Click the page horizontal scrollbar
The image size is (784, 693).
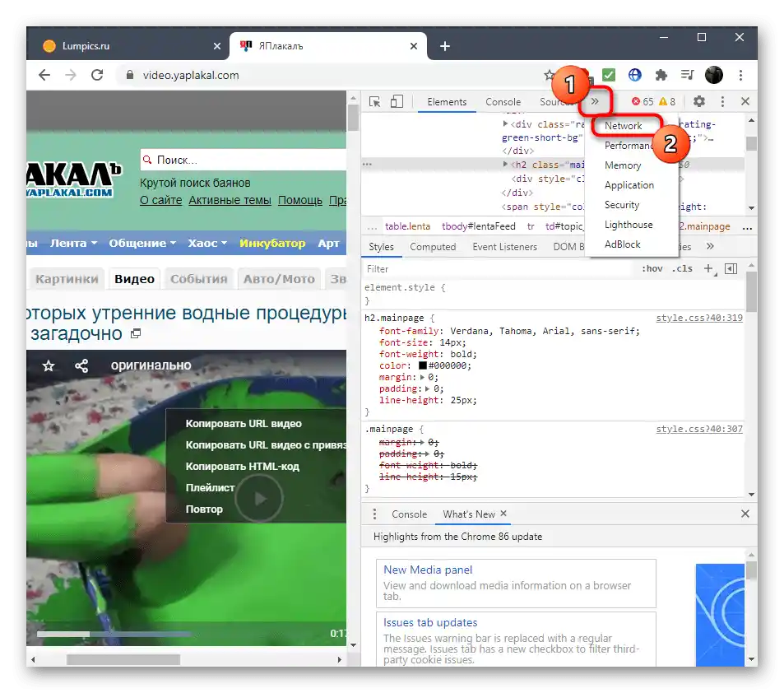[123, 659]
